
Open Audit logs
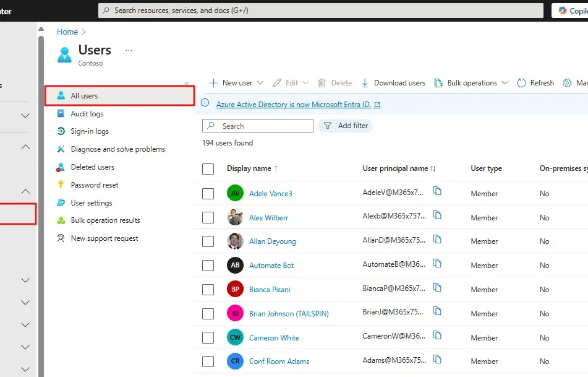click(x=87, y=113)
